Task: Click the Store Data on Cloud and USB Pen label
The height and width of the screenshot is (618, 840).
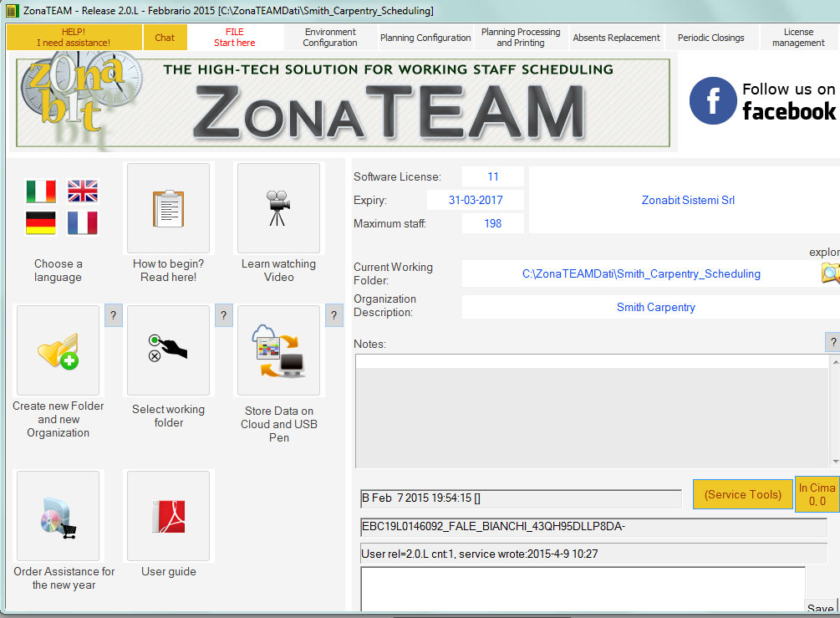Action: [278, 424]
